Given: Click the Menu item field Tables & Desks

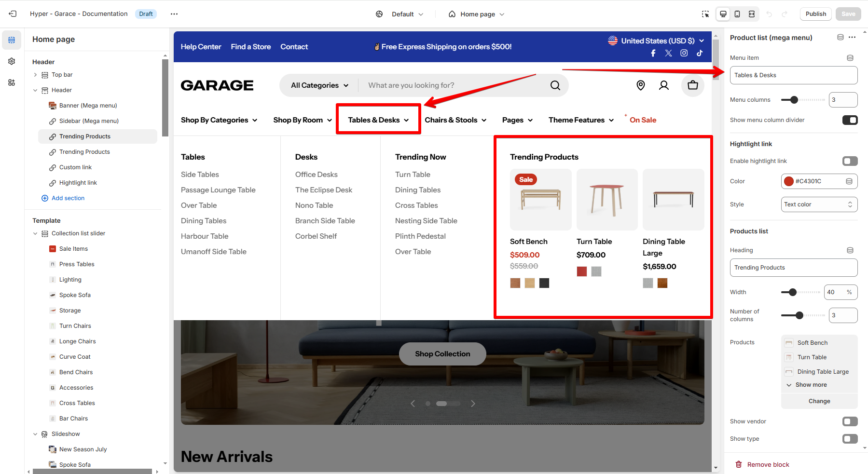Looking at the screenshot, I should pos(794,75).
